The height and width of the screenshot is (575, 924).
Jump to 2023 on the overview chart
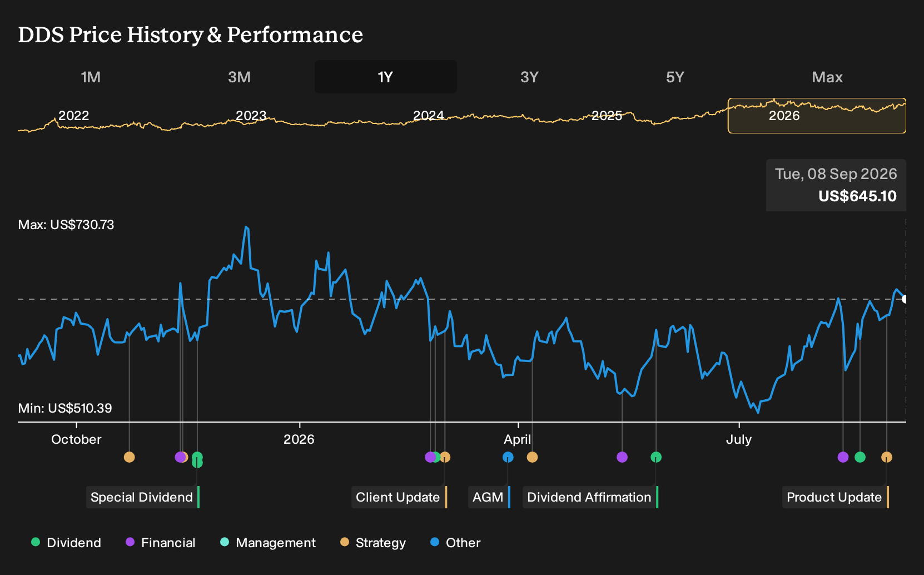[x=251, y=116]
